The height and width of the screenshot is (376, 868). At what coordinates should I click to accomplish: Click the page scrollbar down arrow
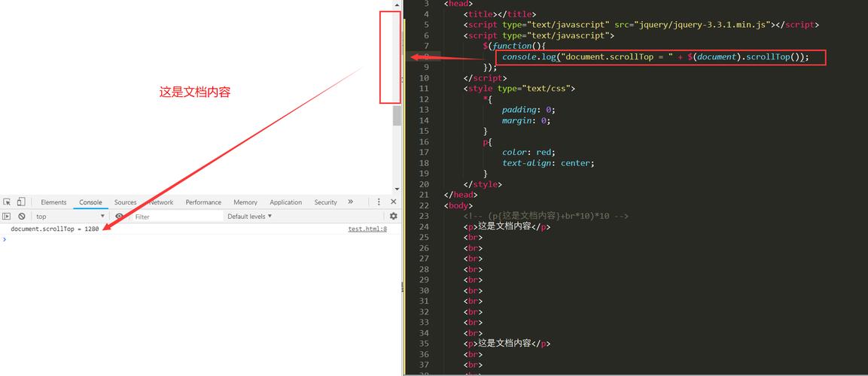pyautogui.click(x=397, y=190)
